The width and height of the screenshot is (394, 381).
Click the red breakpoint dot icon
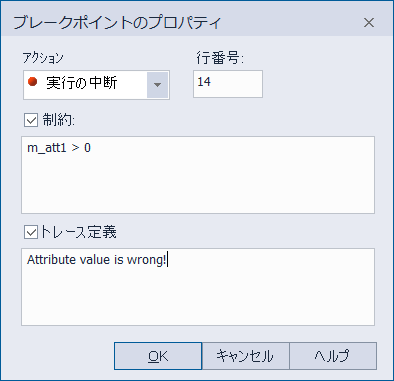32,81
